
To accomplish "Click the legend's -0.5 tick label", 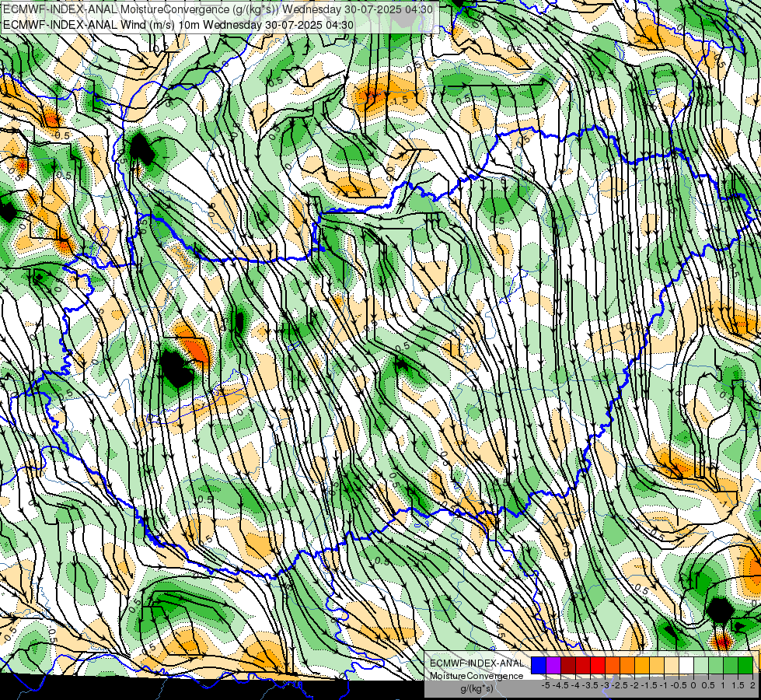I will 679,685.
